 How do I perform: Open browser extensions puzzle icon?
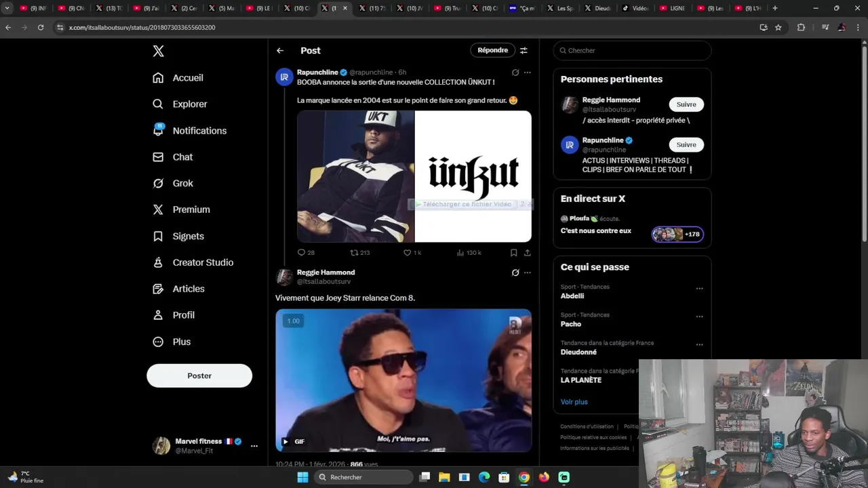coord(801,27)
